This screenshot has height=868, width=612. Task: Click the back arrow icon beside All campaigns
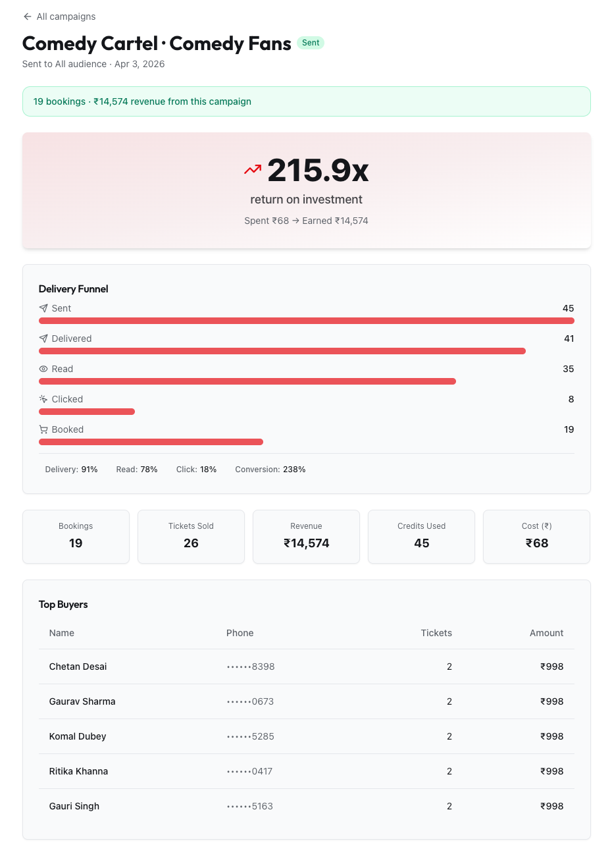pyautogui.click(x=27, y=16)
